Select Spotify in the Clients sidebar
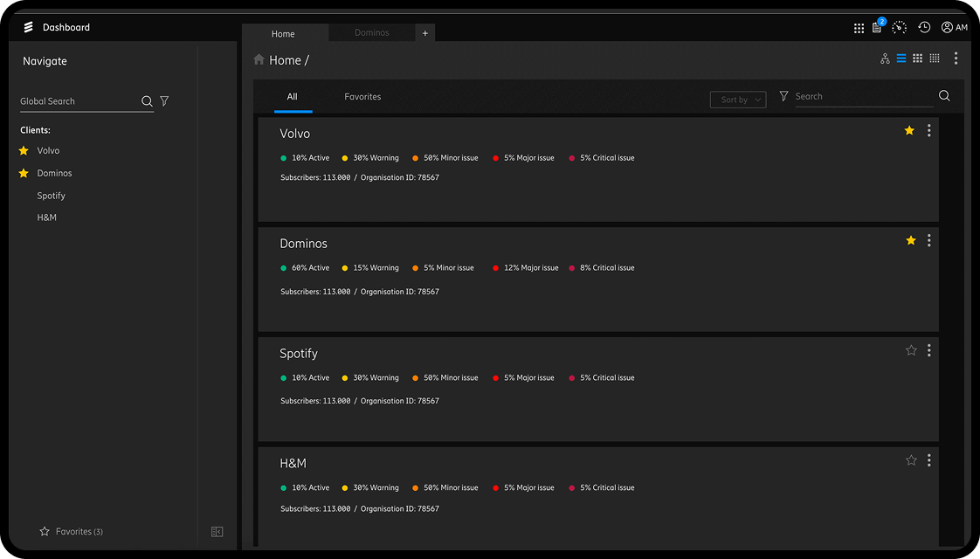The height and width of the screenshot is (559, 980). coord(51,195)
